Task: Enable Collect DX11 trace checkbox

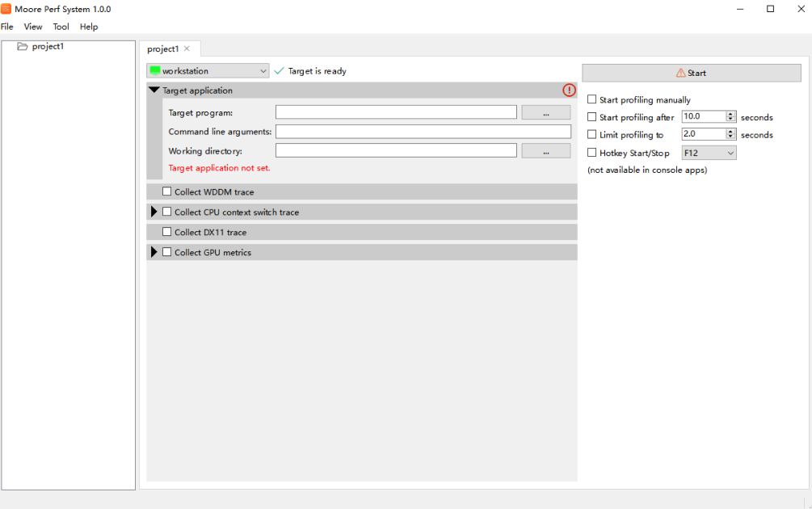Action: tap(167, 232)
